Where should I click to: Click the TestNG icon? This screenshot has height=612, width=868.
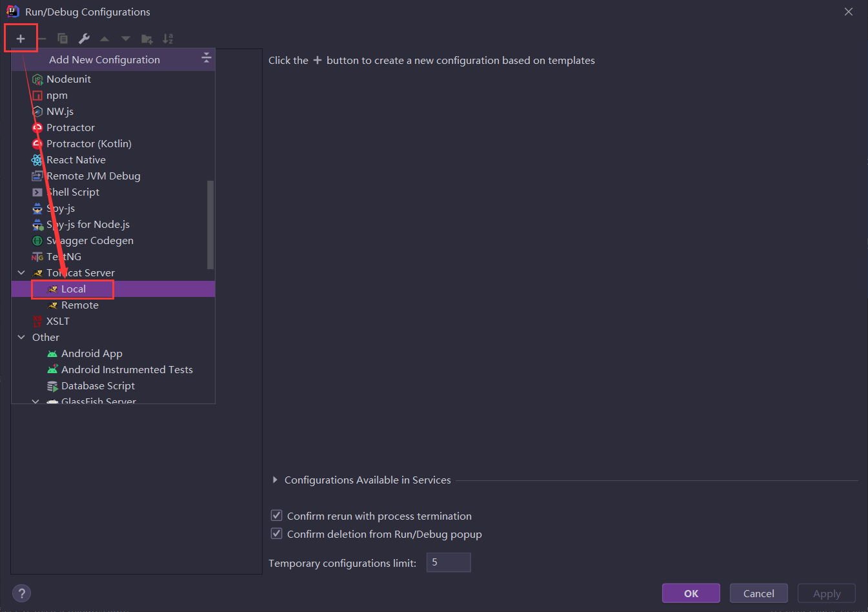pyautogui.click(x=37, y=257)
